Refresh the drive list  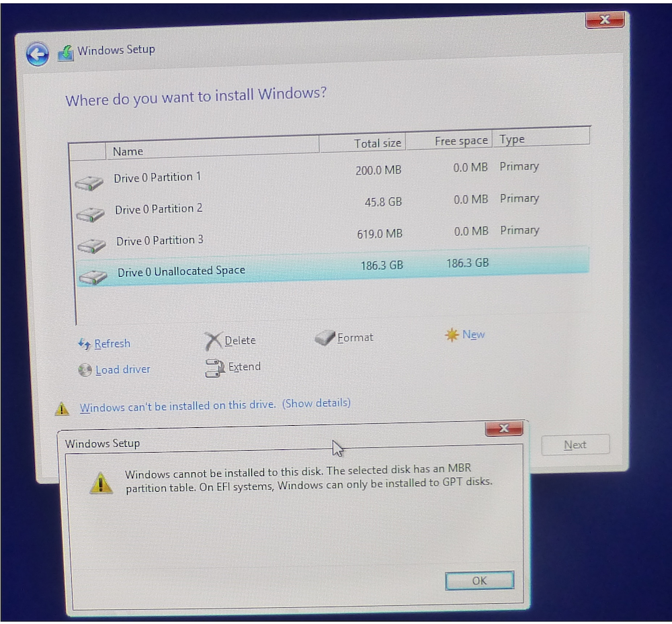pyautogui.click(x=112, y=343)
